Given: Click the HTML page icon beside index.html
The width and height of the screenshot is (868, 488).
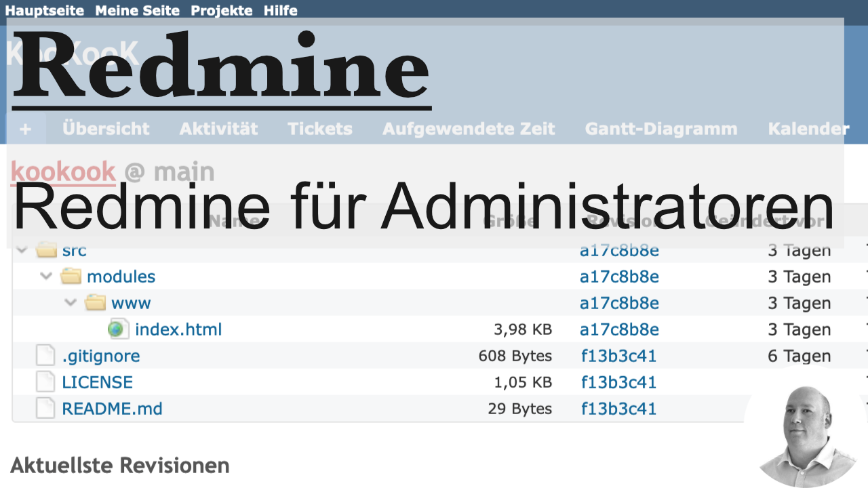Looking at the screenshot, I should (x=118, y=329).
